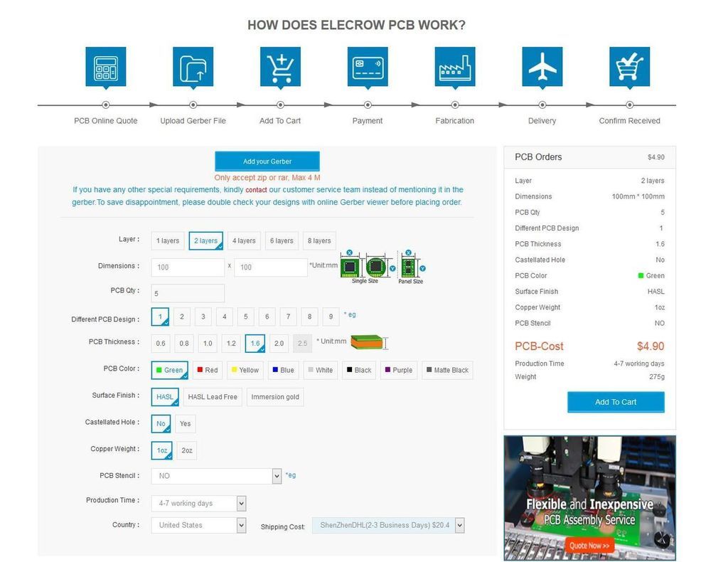Open the Country dropdown
The image size is (728, 562).
[199, 525]
